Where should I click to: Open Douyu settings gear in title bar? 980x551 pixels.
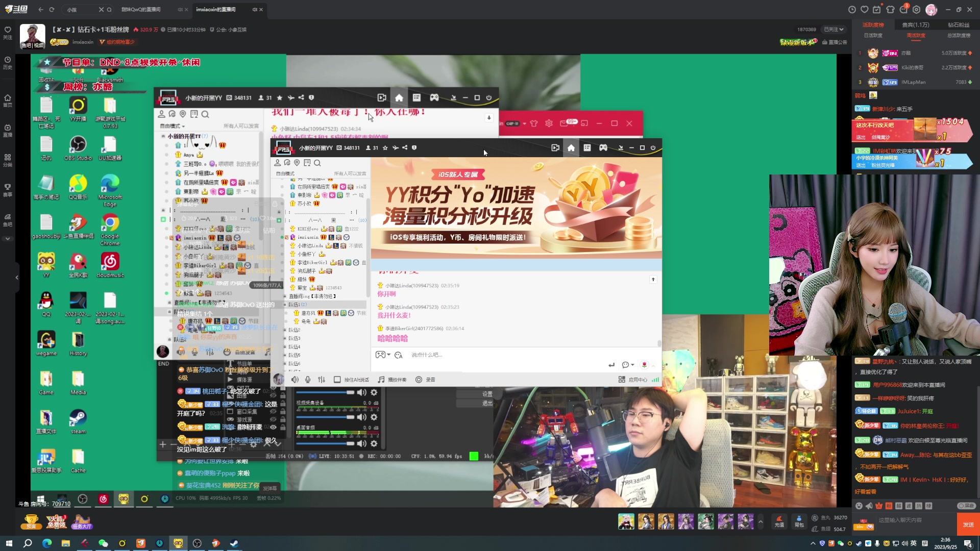click(x=917, y=9)
